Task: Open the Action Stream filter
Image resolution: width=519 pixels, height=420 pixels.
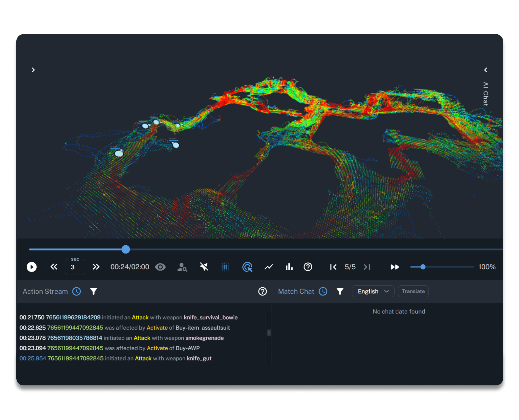Action: pos(93,291)
